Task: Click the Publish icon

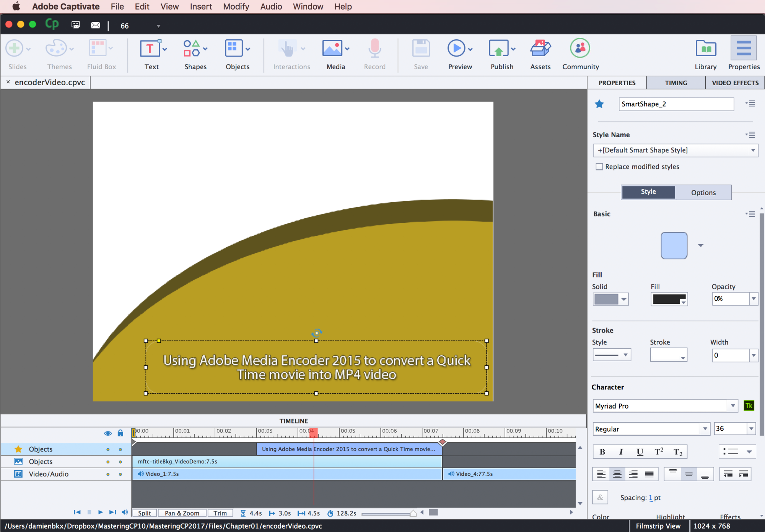Action: tap(498, 49)
